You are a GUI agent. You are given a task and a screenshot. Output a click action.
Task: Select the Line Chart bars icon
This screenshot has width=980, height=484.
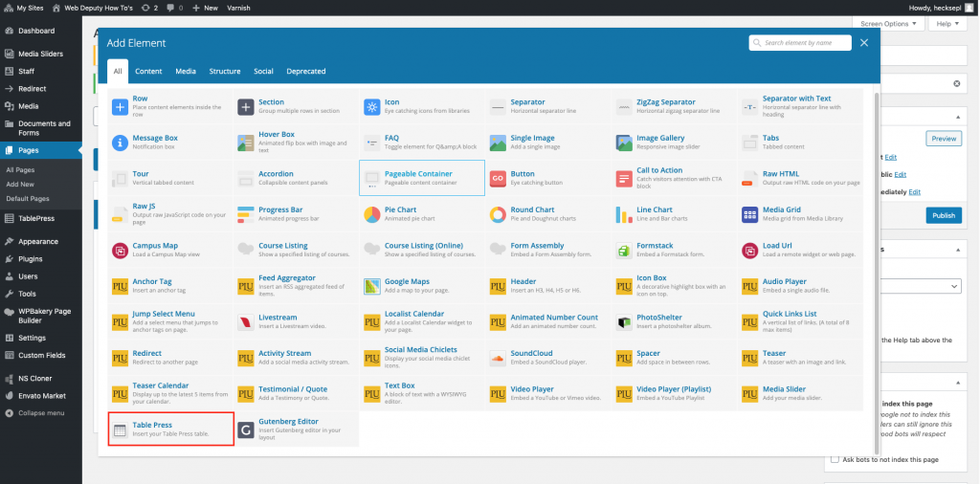624,214
